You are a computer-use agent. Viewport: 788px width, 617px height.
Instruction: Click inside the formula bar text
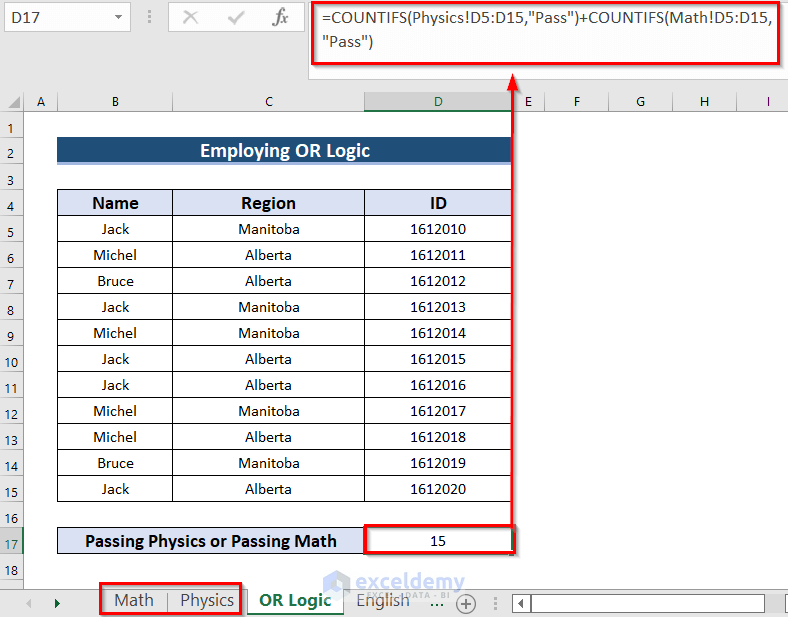pyautogui.click(x=547, y=30)
